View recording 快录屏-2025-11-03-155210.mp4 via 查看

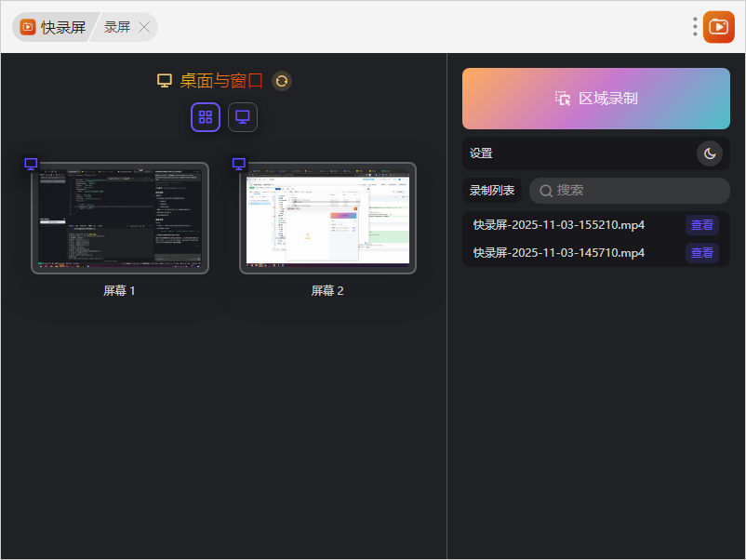701,225
